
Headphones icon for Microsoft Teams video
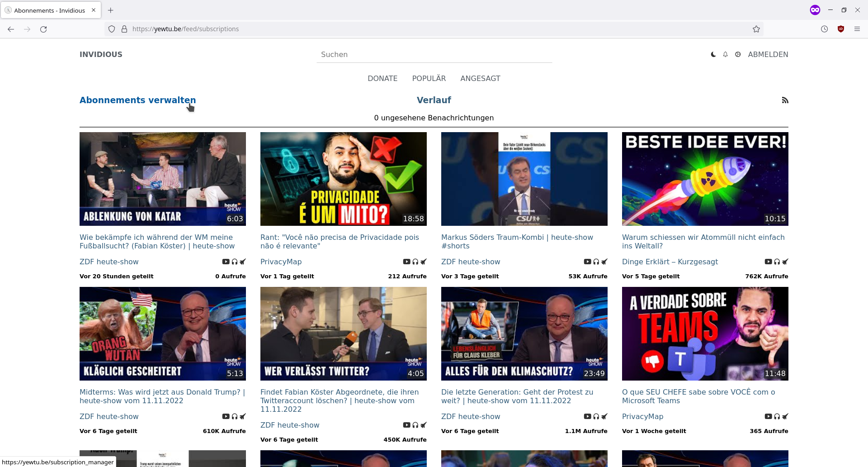777,416
